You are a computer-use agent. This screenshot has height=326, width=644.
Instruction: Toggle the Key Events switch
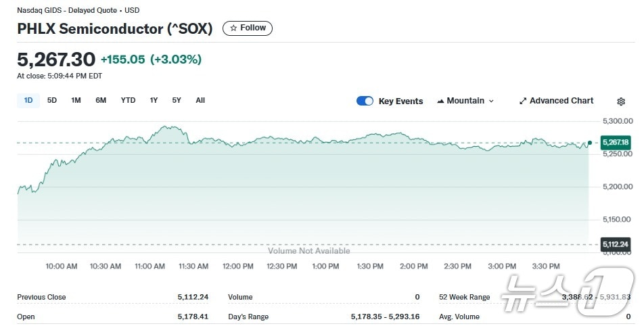(x=365, y=101)
